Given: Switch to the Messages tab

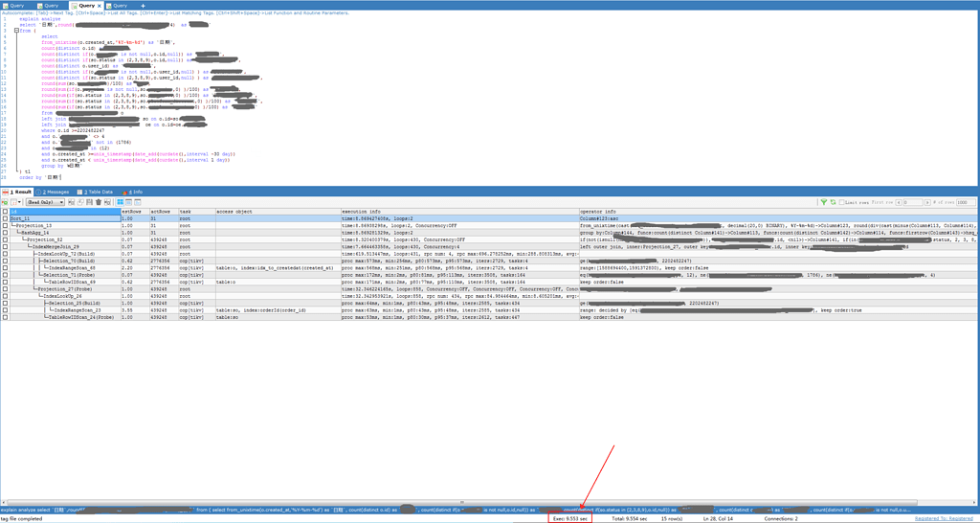Looking at the screenshot, I should 56,192.
